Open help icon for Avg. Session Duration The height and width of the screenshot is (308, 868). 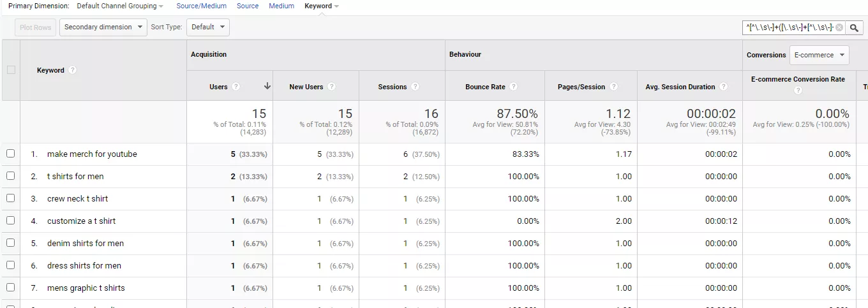click(x=723, y=87)
